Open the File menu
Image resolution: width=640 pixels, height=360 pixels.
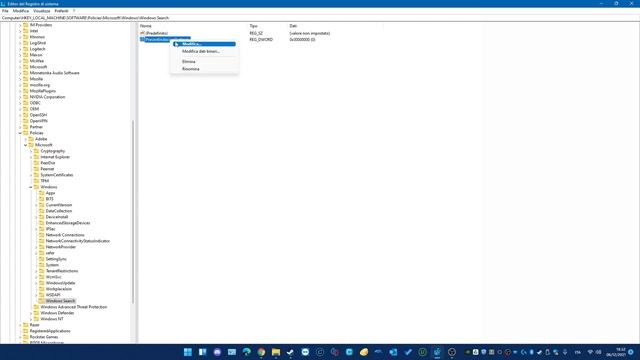[5, 11]
